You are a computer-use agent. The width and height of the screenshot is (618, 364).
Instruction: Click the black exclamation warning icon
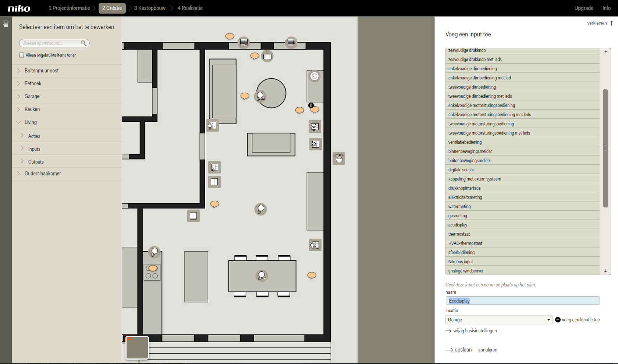click(311, 105)
